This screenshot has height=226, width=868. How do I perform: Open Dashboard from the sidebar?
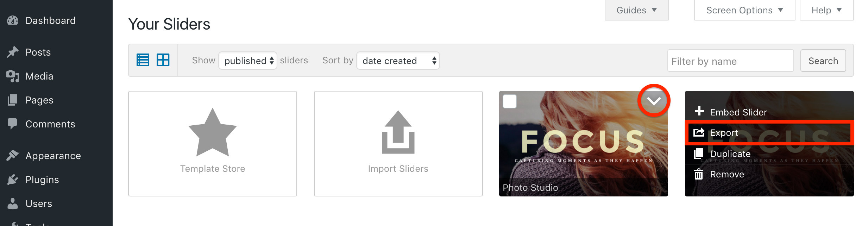pos(50,20)
